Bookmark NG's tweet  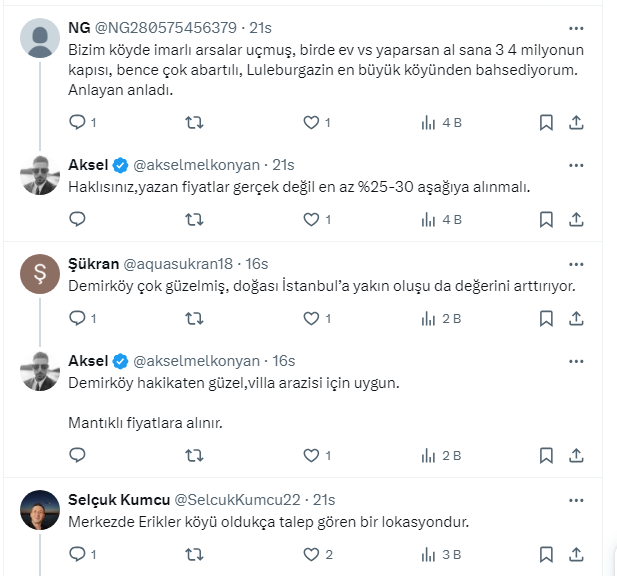point(547,123)
